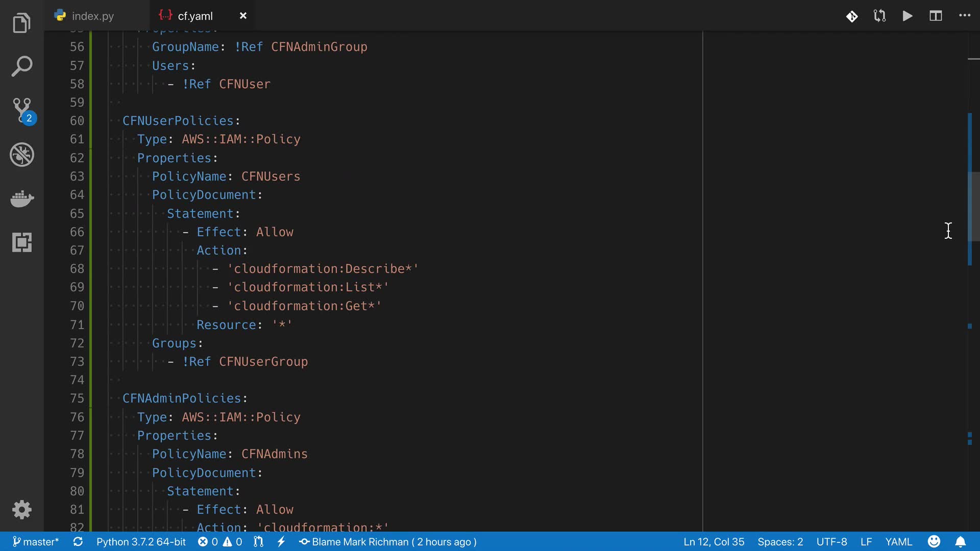Open the Docker whale panel
The image size is (980, 551).
pos(22,198)
